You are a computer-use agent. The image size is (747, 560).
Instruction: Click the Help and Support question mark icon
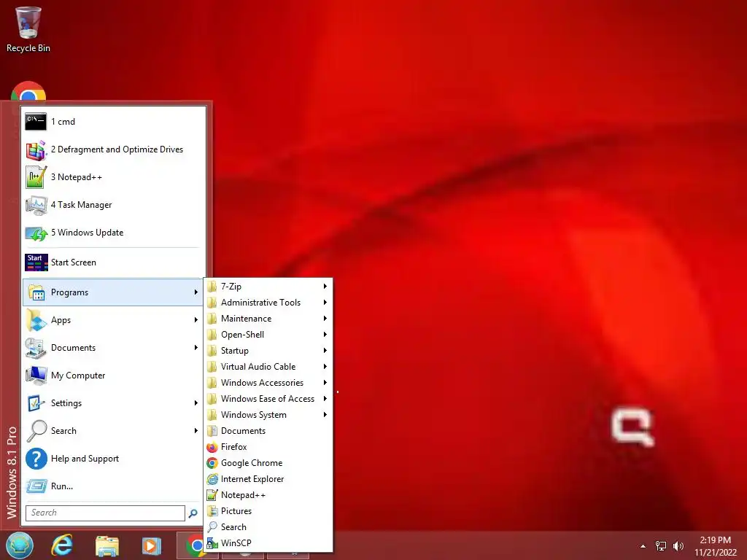[36, 459]
